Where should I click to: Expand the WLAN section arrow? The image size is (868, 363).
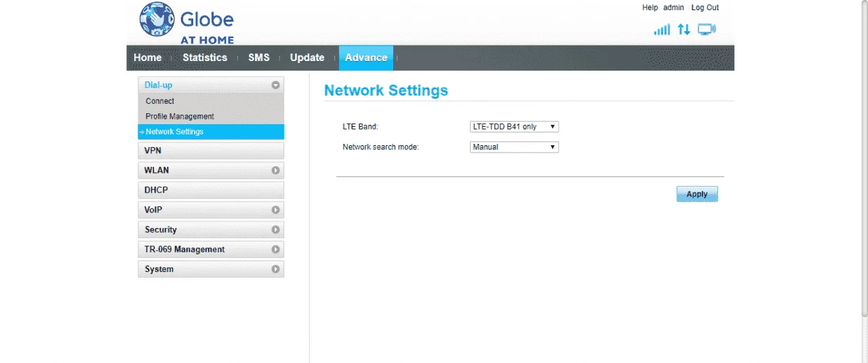(x=276, y=170)
